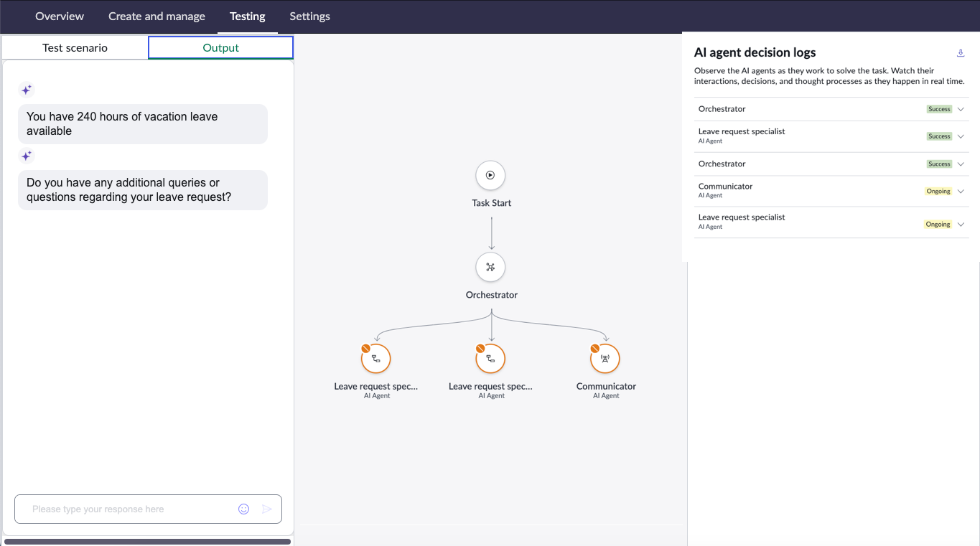Expand the first Orchestrator log entry
Image resolution: width=980 pixels, height=546 pixels.
tap(961, 109)
